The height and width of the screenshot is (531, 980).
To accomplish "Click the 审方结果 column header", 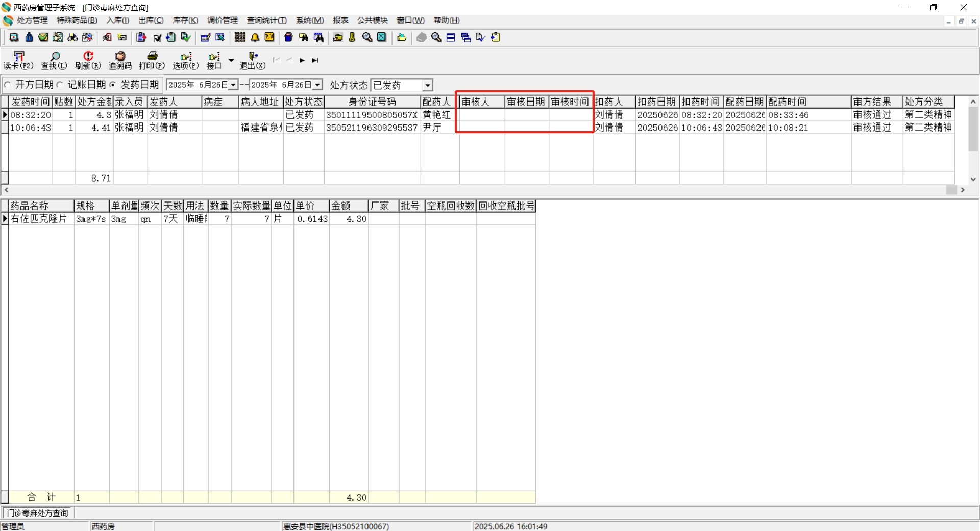I will coord(876,102).
